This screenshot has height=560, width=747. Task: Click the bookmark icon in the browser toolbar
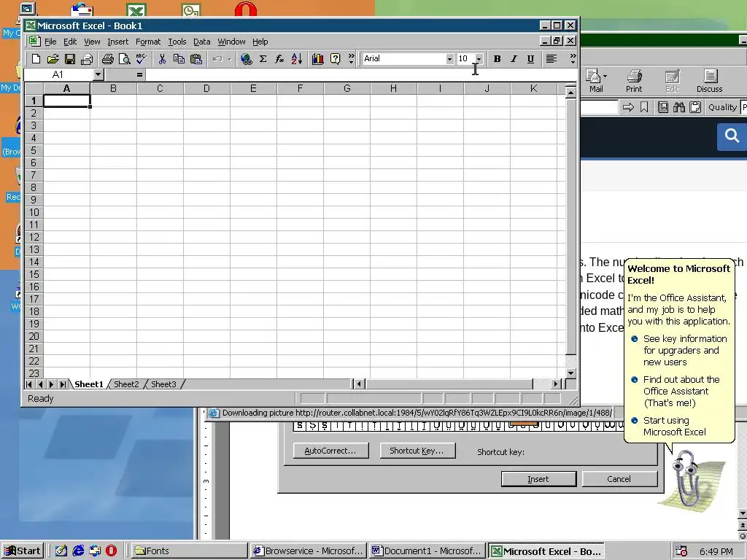tap(644, 108)
